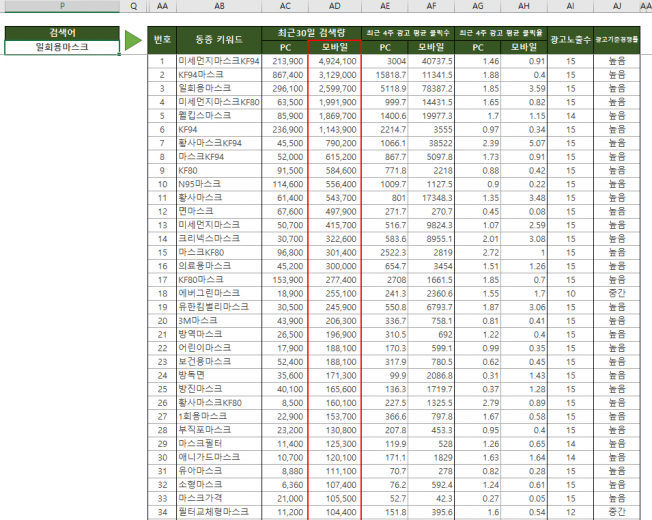
Task: Select column AC header
Action: 285,6
